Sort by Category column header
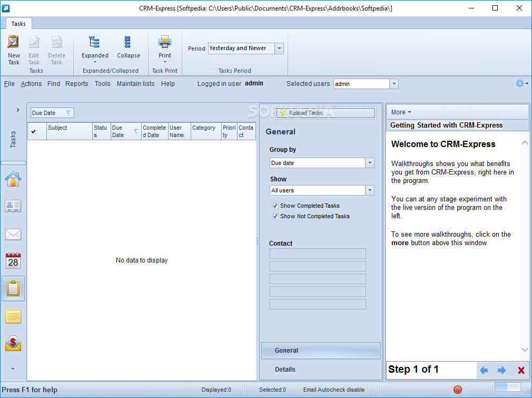Screen dimensions: 532x398 click(x=206, y=131)
